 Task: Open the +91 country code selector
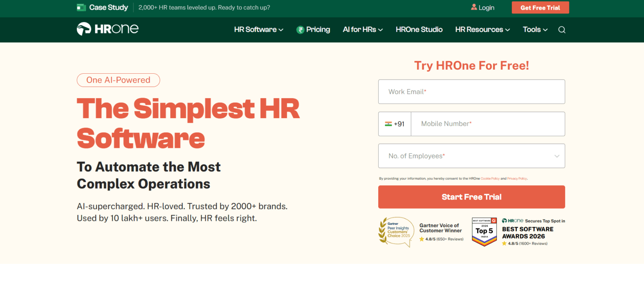pos(395,124)
